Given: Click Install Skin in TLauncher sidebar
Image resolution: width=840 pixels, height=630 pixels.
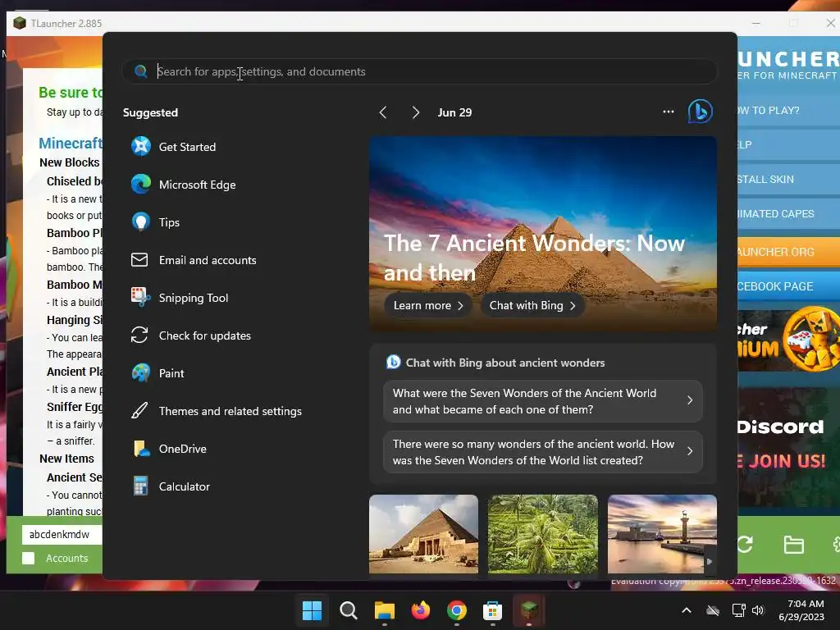Looking at the screenshot, I should [788, 180].
